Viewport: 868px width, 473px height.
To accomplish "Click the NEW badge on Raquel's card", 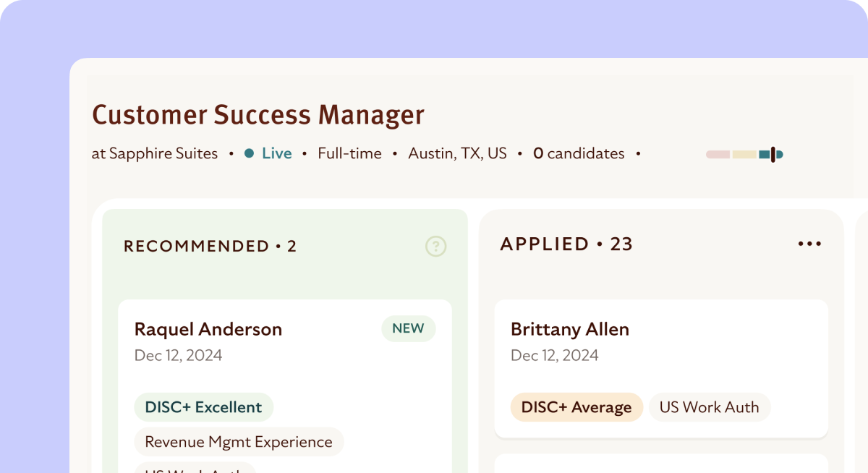I will [x=408, y=328].
